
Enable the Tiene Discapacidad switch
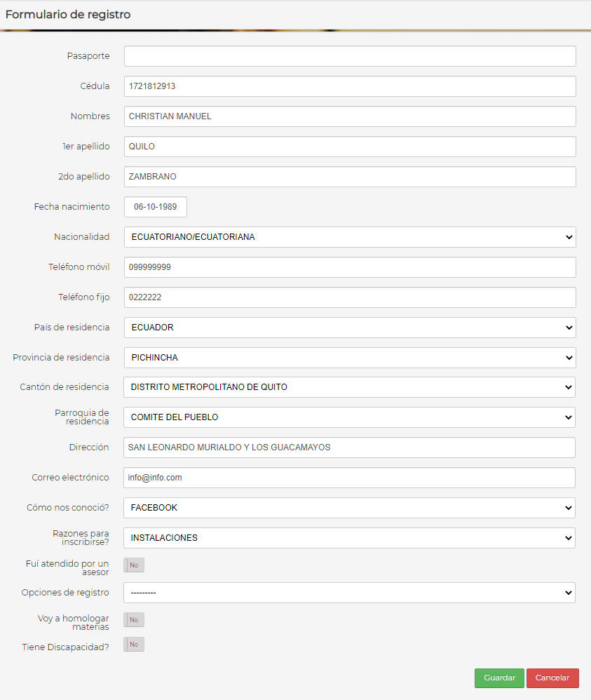point(133,645)
